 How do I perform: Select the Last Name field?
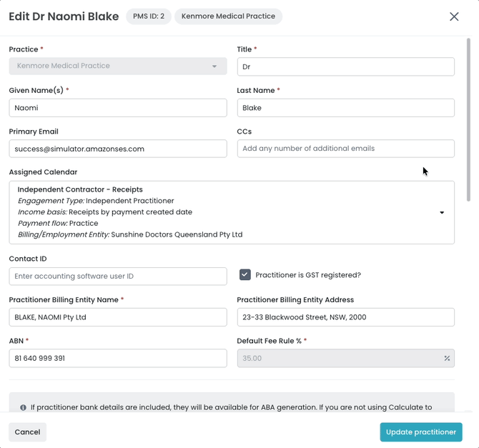[x=346, y=108]
